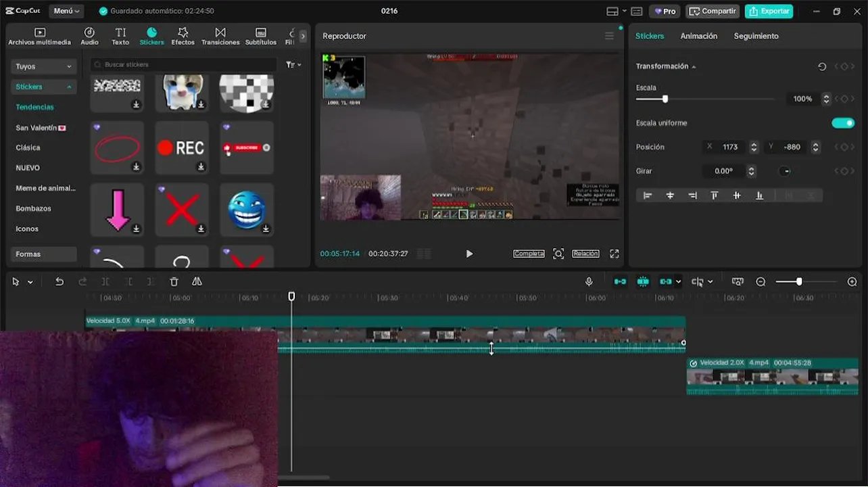This screenshot has width=868, height=487.
Task: Click the Compartir button
Action: [x=713, y=11]
